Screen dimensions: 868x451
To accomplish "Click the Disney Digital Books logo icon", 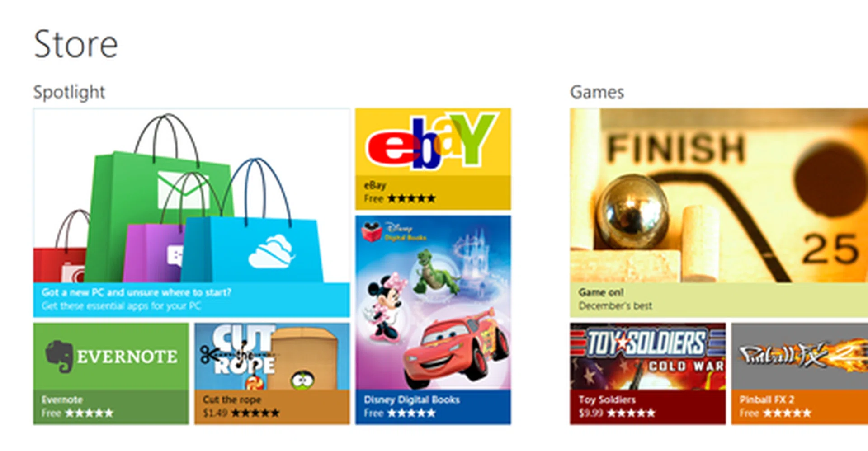I will (372, 232).
